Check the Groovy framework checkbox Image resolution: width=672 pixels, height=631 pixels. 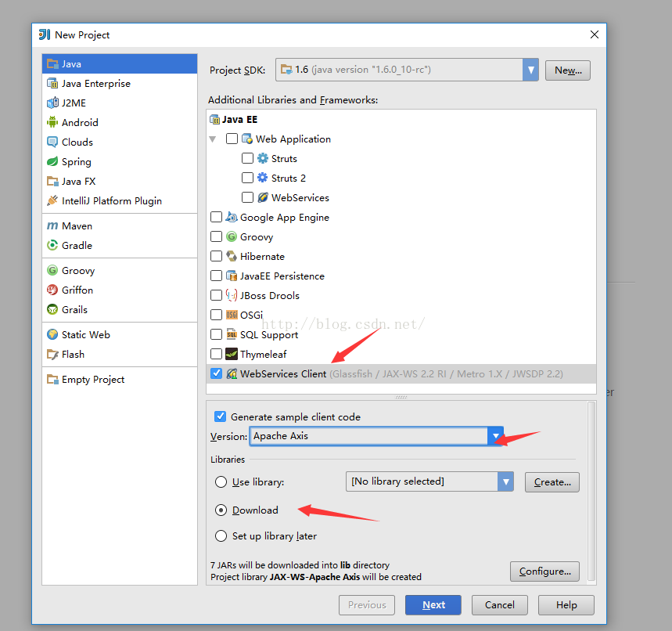point(217,236)
